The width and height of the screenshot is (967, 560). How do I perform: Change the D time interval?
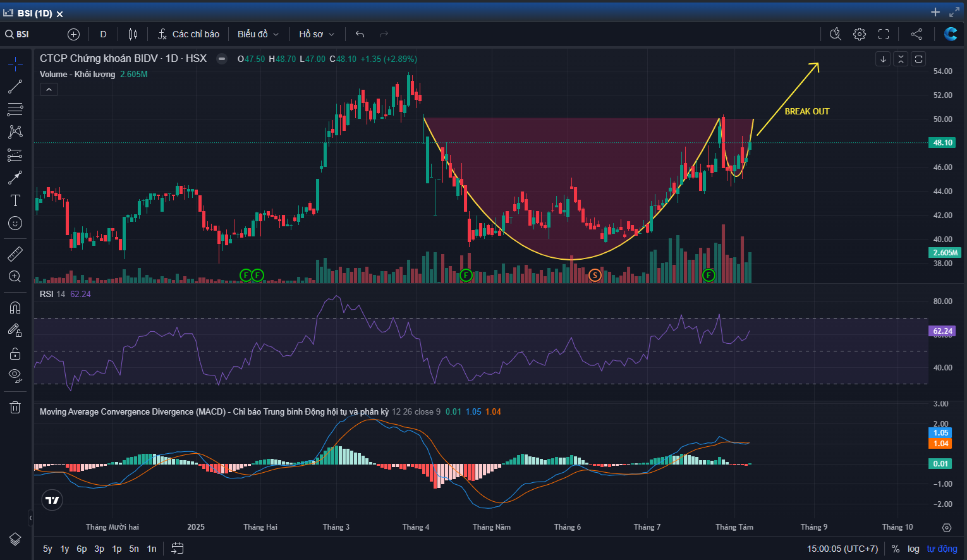pyautogui.click(x=103, y=34)
